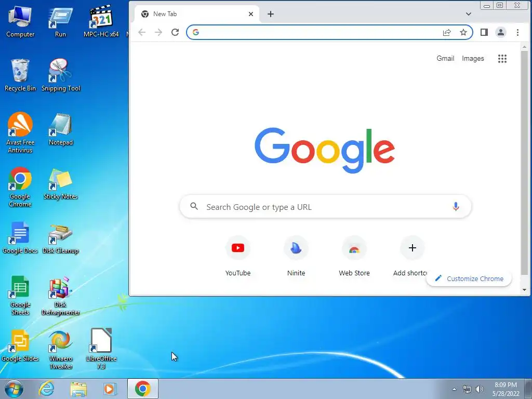This screenshot has height=399, width=532.
Task: Click the page scrollbar up arrow
Action: [524, 47]
